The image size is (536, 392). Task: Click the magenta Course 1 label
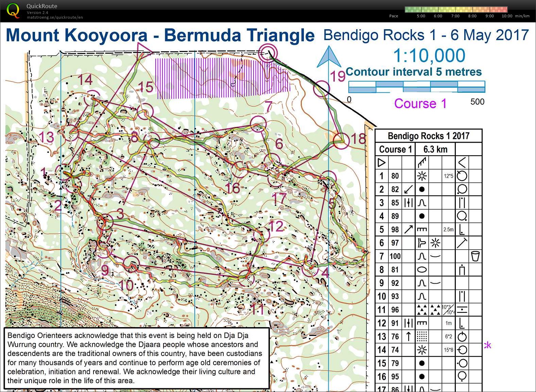point(420,104)
